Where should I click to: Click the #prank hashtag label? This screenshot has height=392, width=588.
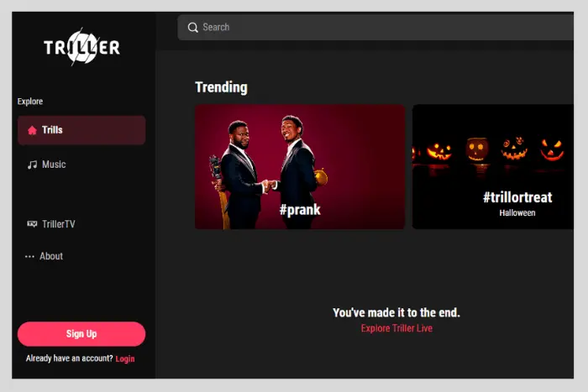click(x=300, y=210)
